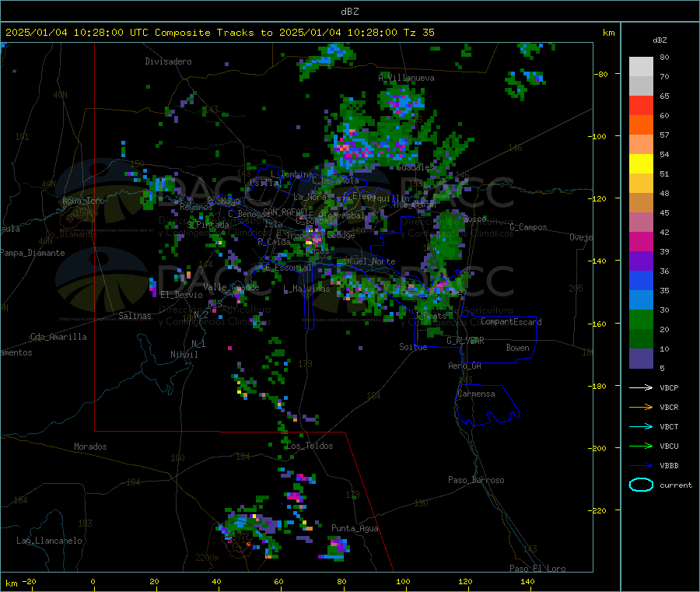The width and height of the screenshot is (700, 592).
Task: Click the Carmensa map label
Action: [x=476, y=394]
